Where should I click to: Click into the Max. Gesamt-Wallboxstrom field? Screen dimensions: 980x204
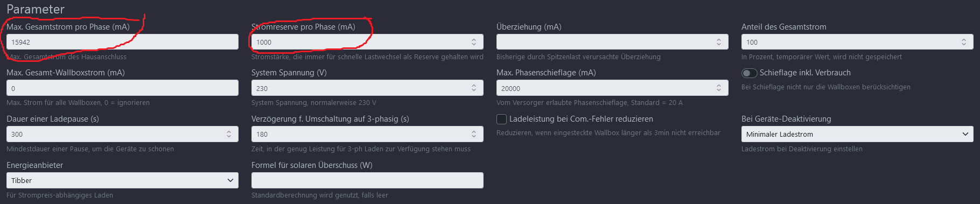coord(122,88)
